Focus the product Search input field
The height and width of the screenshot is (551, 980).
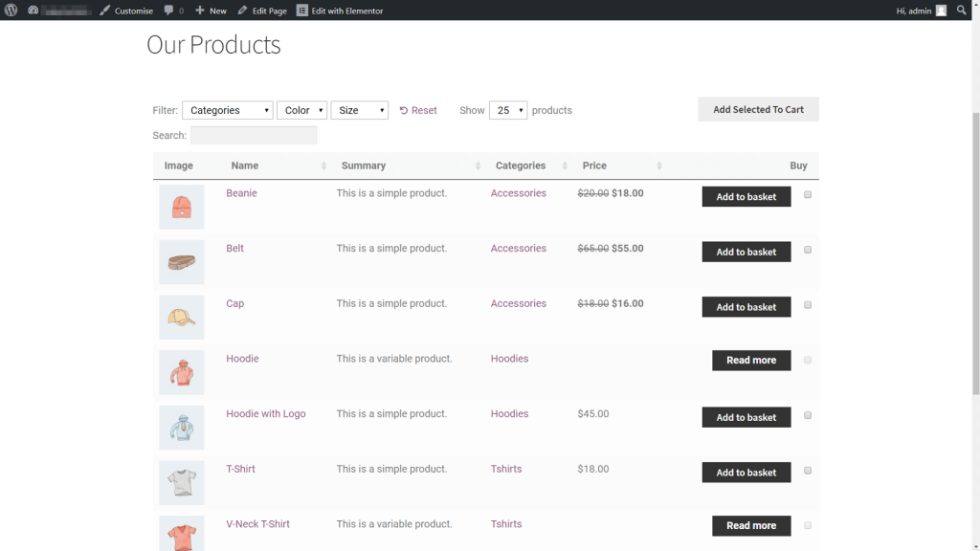click(254, 136)
